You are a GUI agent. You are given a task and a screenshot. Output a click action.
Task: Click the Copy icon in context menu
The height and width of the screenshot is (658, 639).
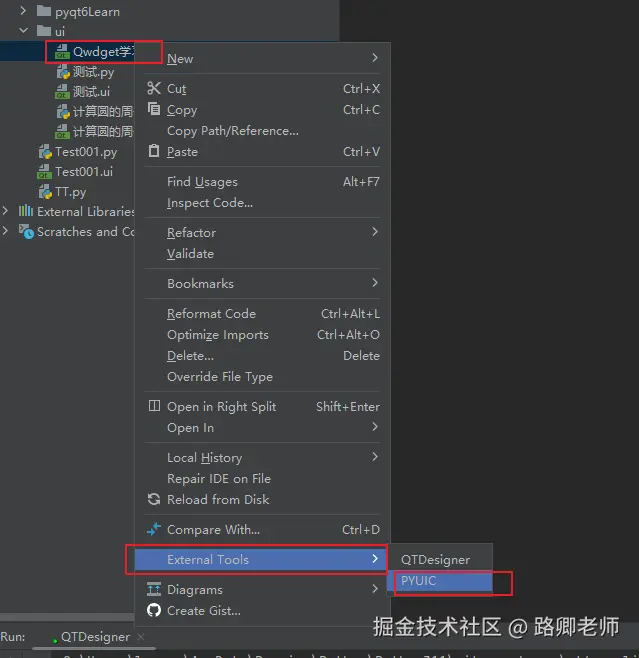154,109
